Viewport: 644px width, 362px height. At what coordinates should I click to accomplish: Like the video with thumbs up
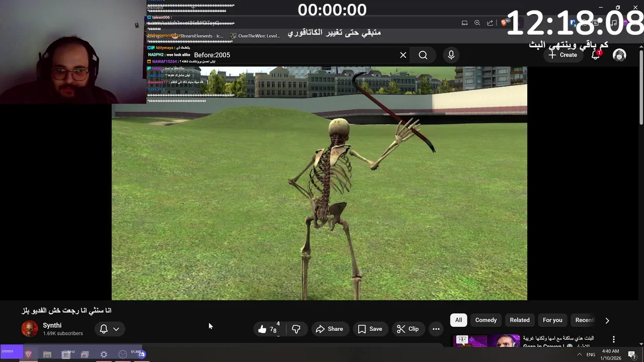268,329
